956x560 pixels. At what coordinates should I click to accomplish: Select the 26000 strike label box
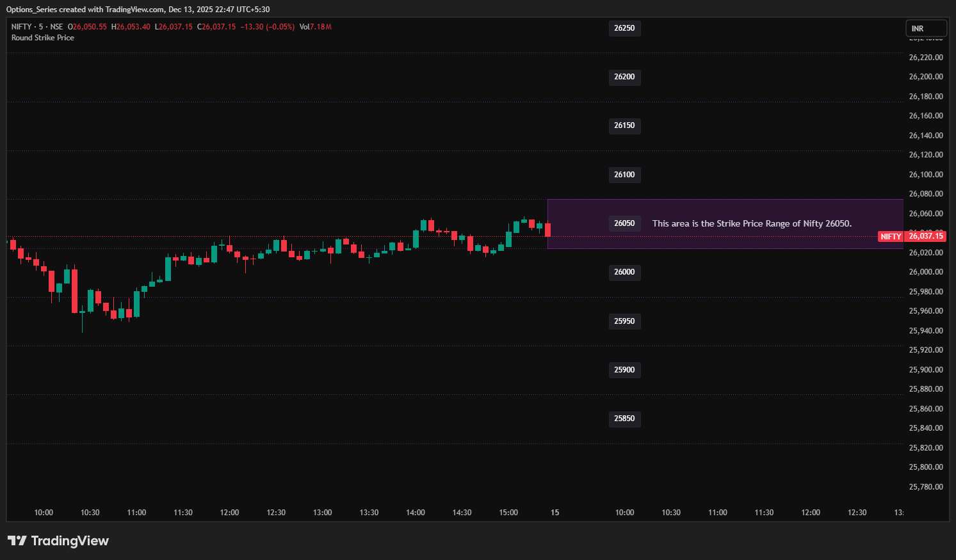coord(624,272)
